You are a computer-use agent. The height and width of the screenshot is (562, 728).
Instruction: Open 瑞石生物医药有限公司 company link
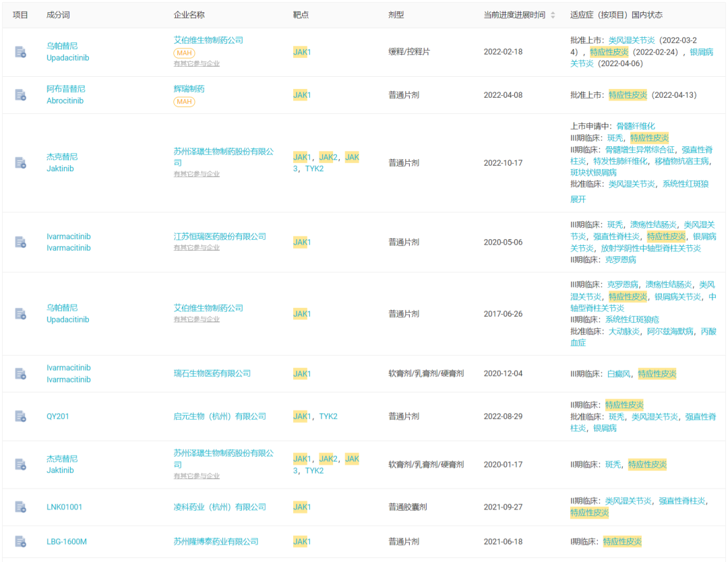(x=212, y=373)
